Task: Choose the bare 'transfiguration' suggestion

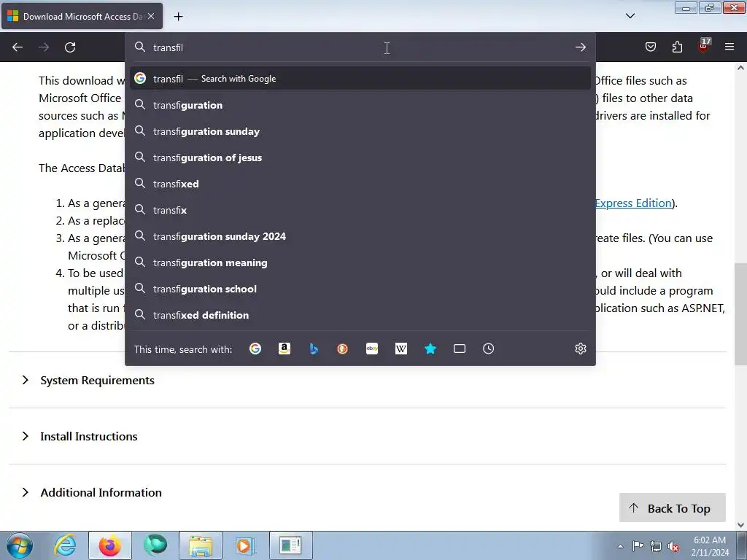Action: 360,105
